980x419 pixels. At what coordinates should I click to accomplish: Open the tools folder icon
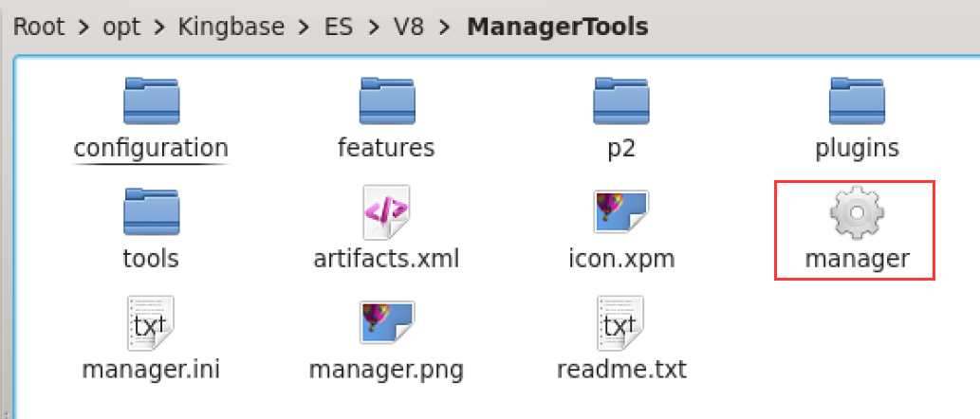click(x=151, y=211)
